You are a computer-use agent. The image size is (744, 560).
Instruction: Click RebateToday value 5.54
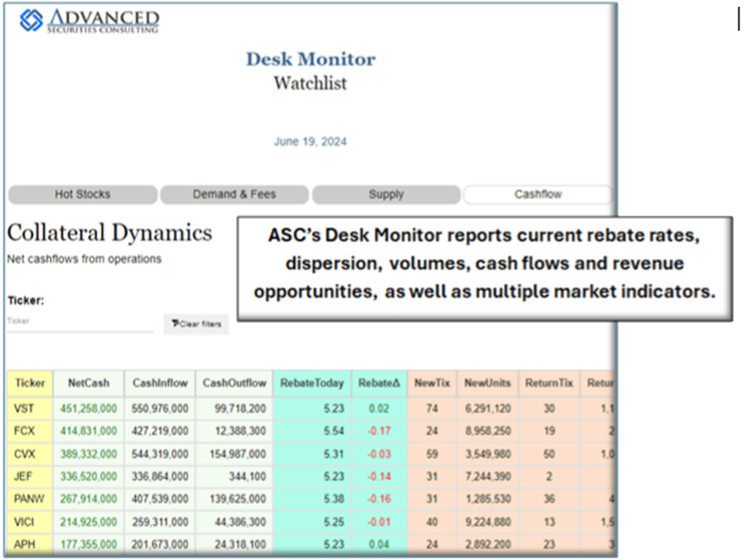(334, 431)
